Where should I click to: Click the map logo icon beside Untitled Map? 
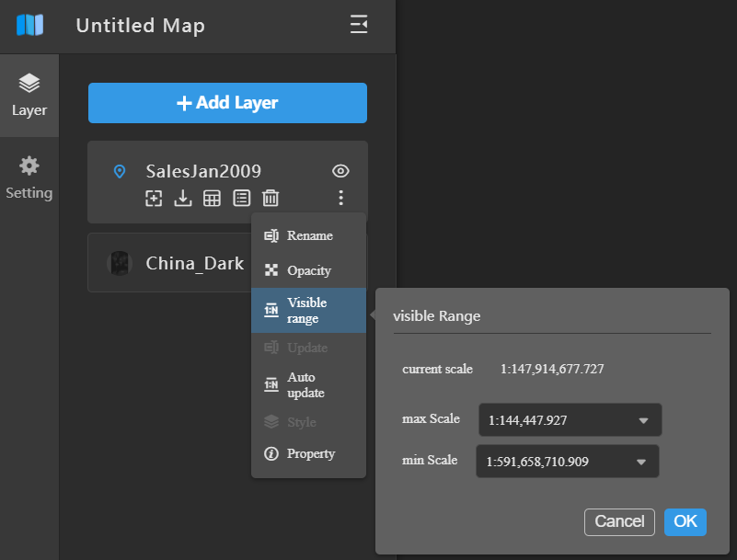[x=29, y=25]
